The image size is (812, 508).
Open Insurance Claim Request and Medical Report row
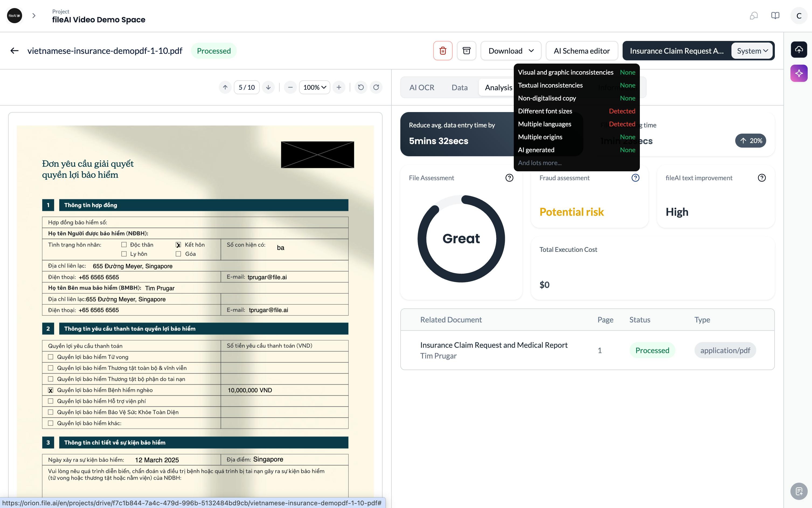pyautogui.click(x=587, y=350)
